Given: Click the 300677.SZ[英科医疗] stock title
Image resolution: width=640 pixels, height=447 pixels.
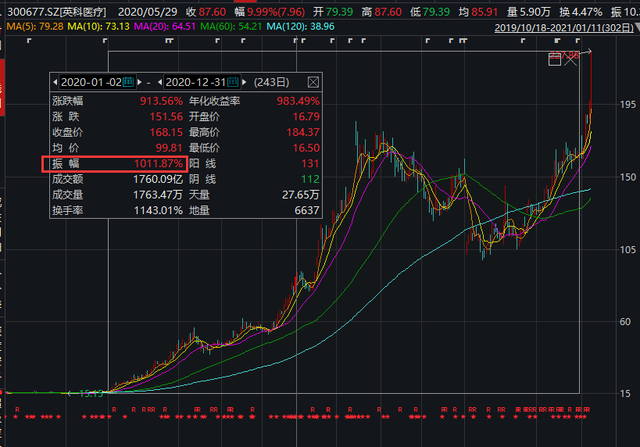Looking at the screenshot, I should click(56, 12).
